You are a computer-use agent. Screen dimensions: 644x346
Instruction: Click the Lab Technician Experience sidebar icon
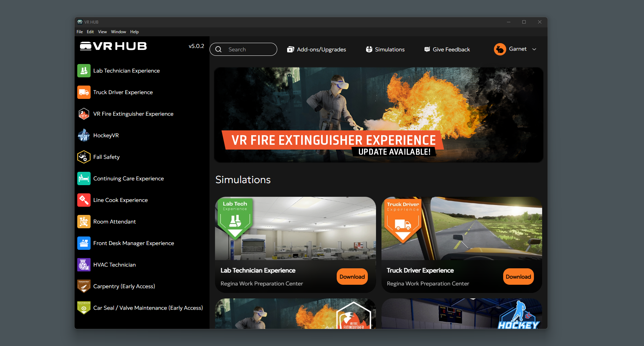84,71
